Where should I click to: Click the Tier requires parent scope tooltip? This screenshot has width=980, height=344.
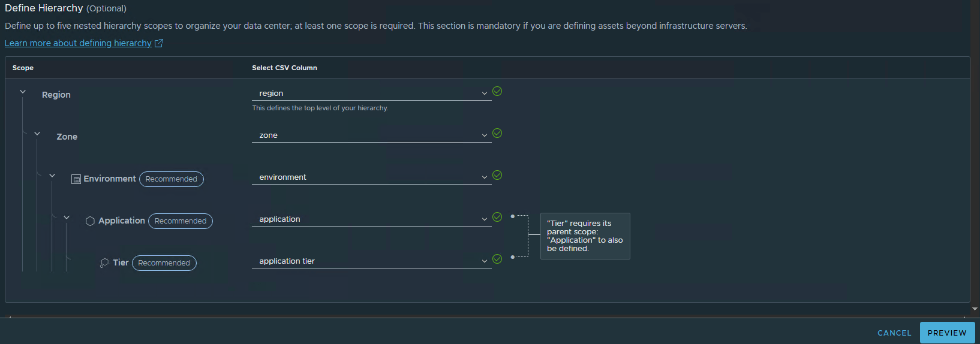point(585,236)
